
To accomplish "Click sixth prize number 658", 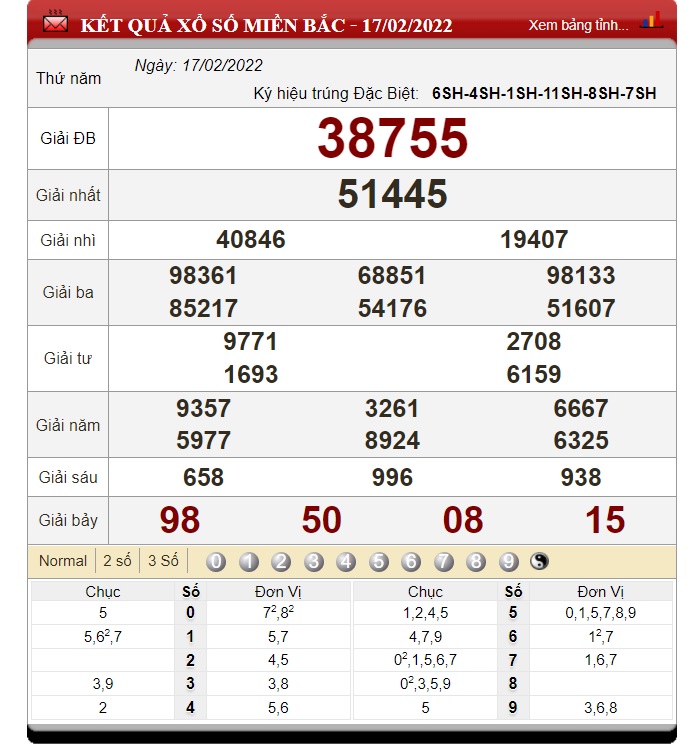I will (x=203, y=478).
